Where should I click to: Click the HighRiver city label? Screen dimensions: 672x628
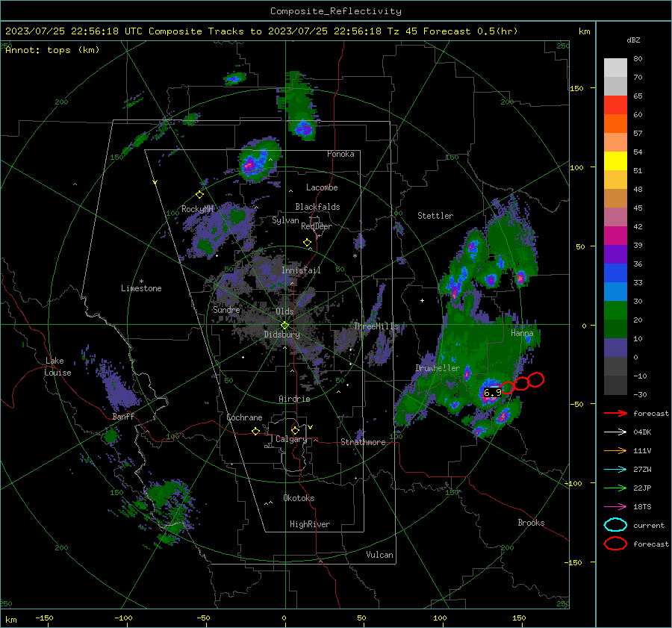pos(310,524)
